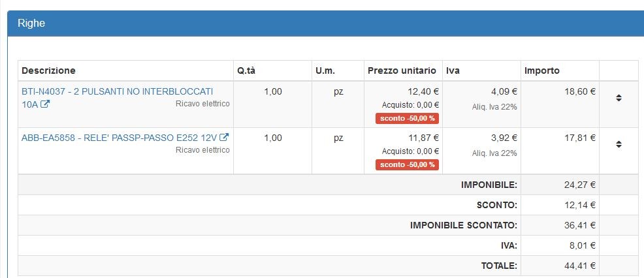The width and height of the screenshot is (644, 278).
Task: Click the Descrizione column header
Action: 48,70
